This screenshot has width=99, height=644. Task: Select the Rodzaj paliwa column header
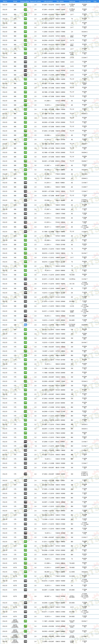coord(25,1)
